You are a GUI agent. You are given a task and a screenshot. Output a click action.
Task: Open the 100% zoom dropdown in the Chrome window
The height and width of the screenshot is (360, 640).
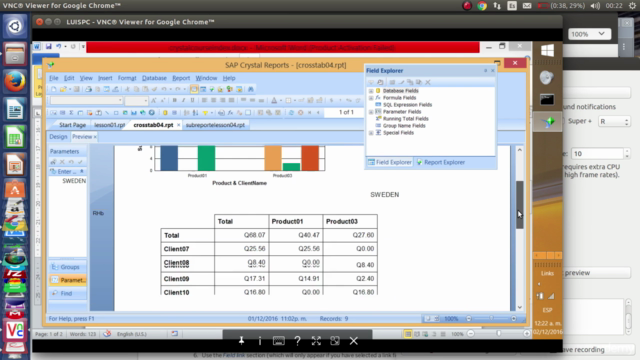589,34
